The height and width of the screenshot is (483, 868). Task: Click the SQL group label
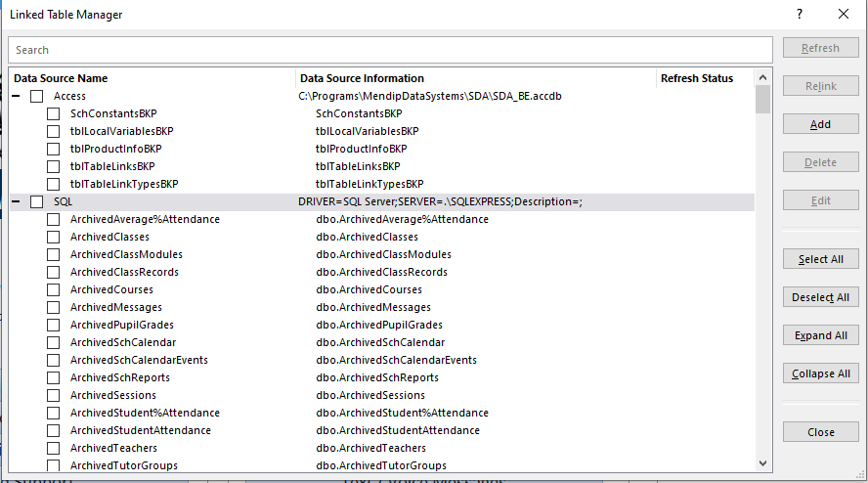coord(64,201)
